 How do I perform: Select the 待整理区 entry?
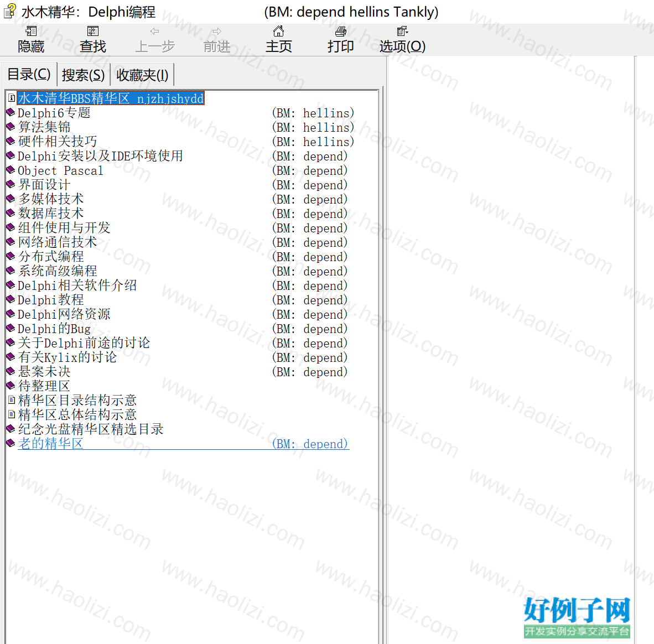[x=44, y=386]
